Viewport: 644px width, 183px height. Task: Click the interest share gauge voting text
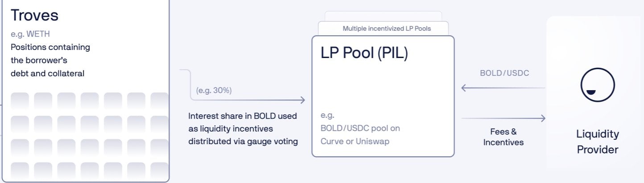pyautogui.click(x=243, y=129)
